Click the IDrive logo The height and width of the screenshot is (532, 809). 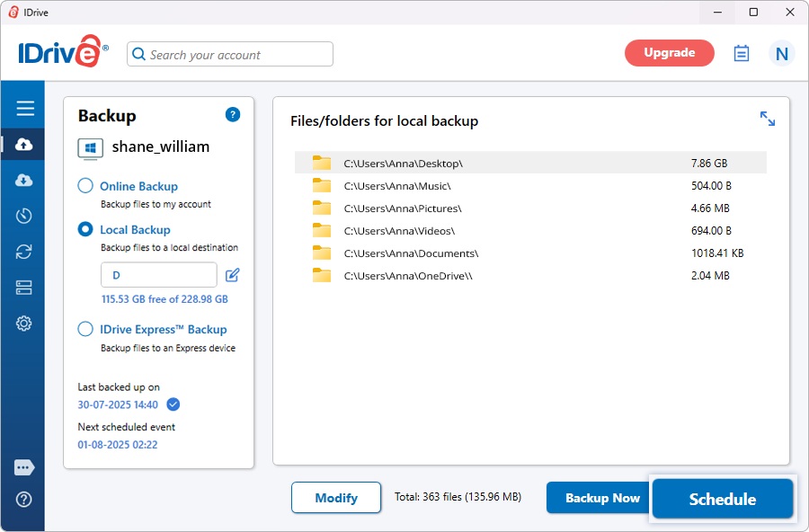tap(63, 51)
